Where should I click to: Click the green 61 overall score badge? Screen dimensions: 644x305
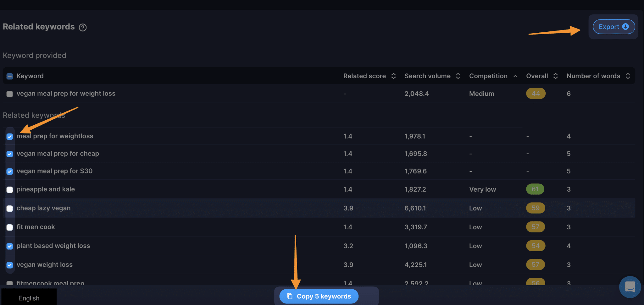click(535, 189)
